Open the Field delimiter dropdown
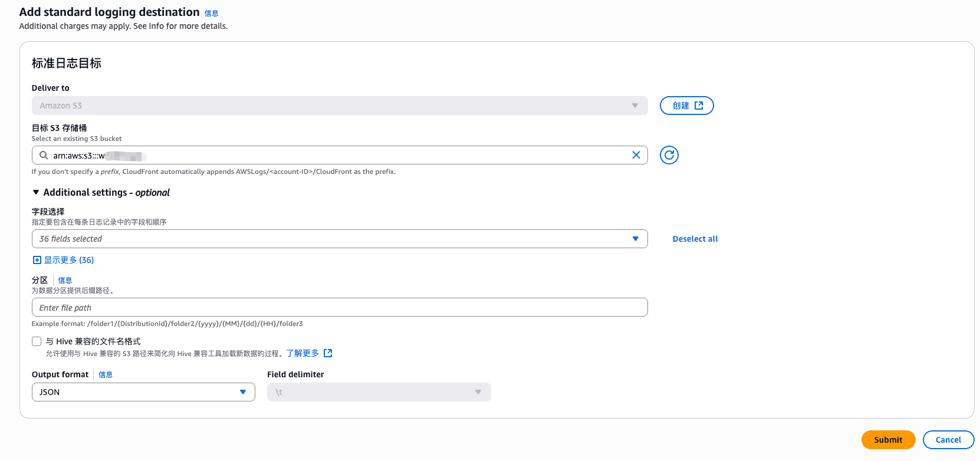980x461 pixels. point(379,392)
